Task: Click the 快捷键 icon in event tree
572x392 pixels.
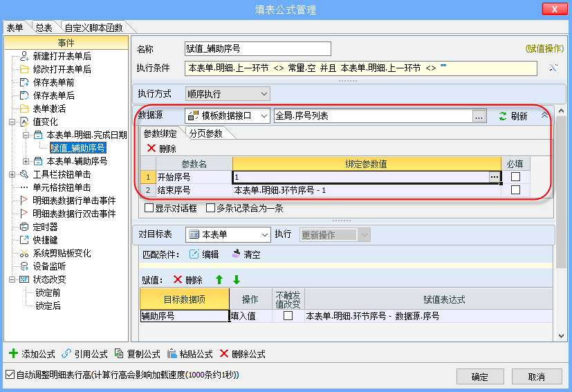Action: (24, 240)
